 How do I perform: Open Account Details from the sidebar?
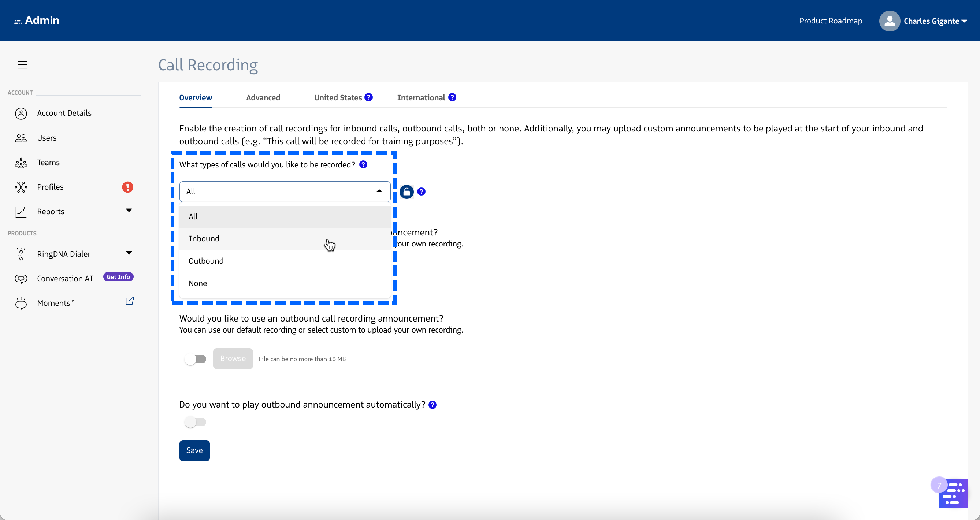(x=64, y=113)
